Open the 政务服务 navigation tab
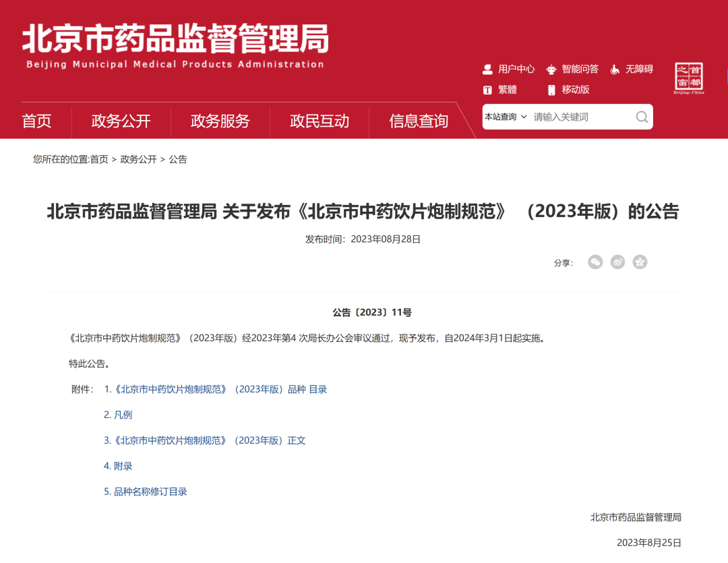The image size is (728, 563). tap(220, 121)
